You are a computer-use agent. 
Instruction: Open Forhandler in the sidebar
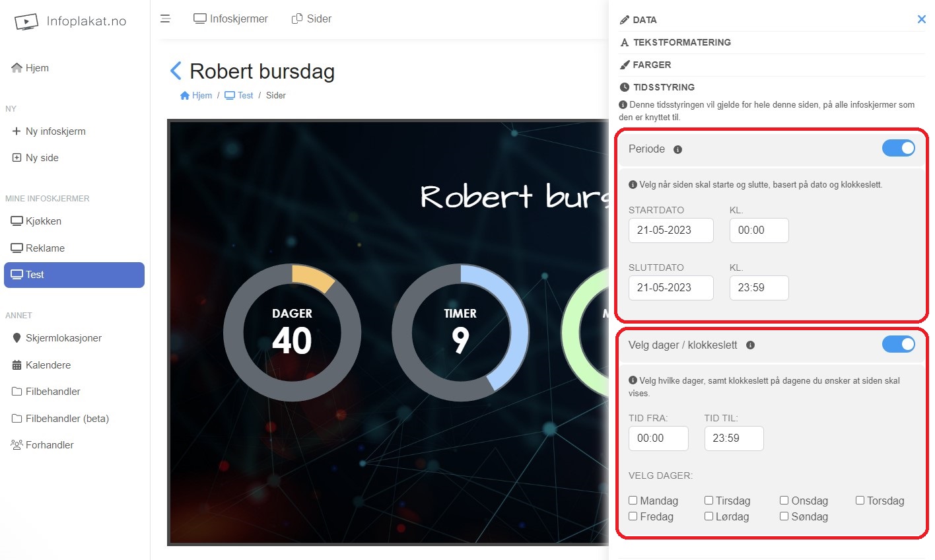[x=42, y=444]
